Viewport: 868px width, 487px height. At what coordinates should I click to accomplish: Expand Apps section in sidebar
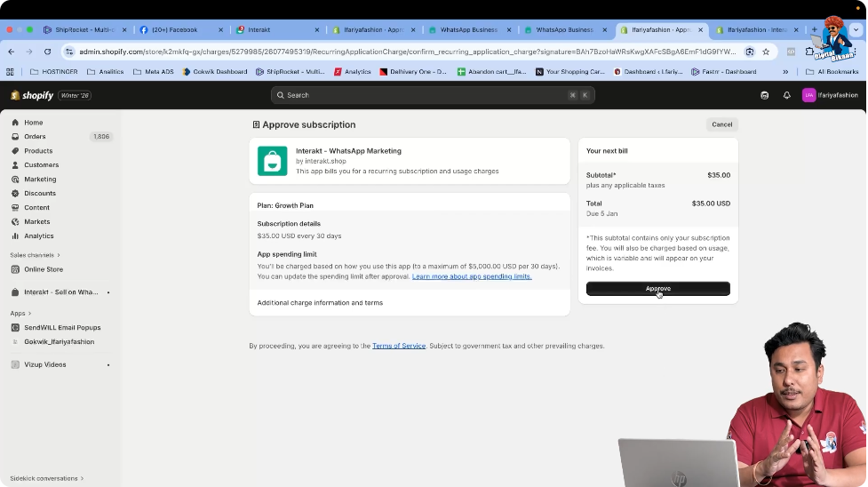[x=20, y=313]
